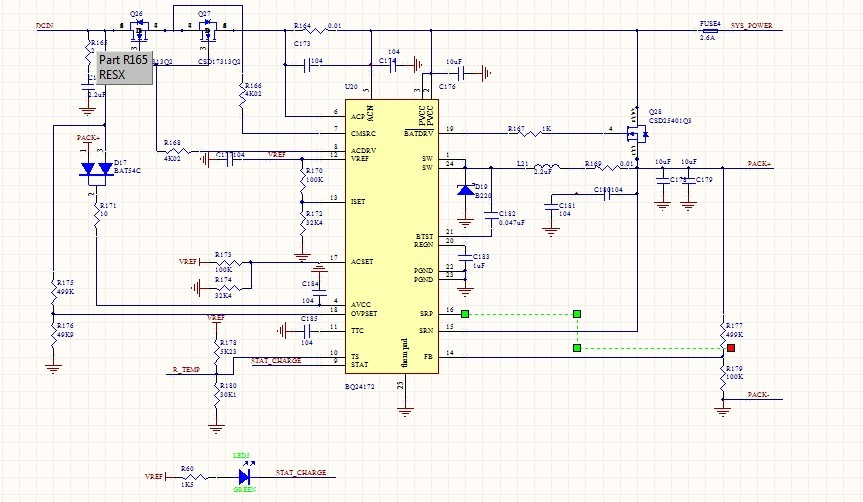Select the C181 capacitor symbol

[x=550, y=208]
